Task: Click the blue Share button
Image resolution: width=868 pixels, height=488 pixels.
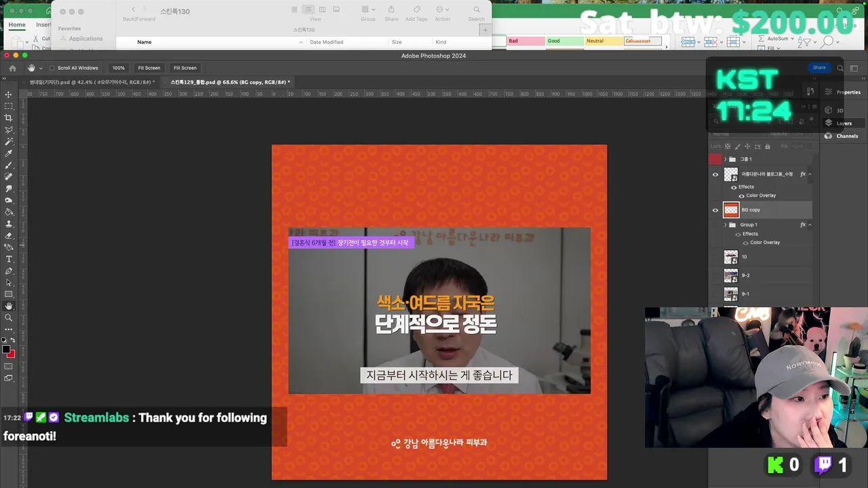Action: pos(819,68)
